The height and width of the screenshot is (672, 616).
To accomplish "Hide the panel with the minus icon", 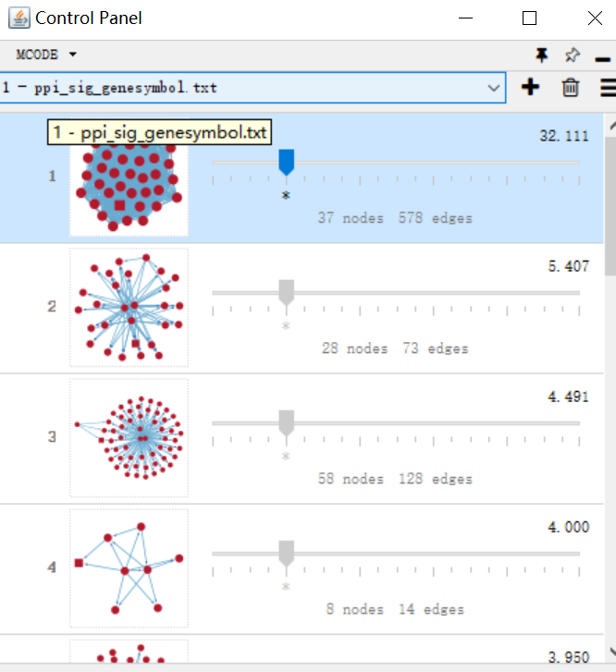I will tap(603, 59).
